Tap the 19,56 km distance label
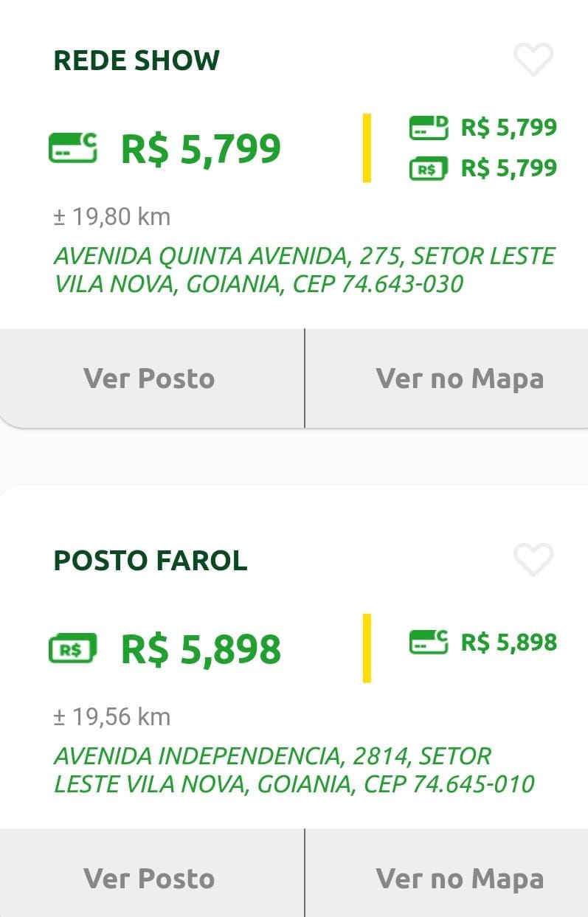 pyautogui.click(x=112, y=716)
